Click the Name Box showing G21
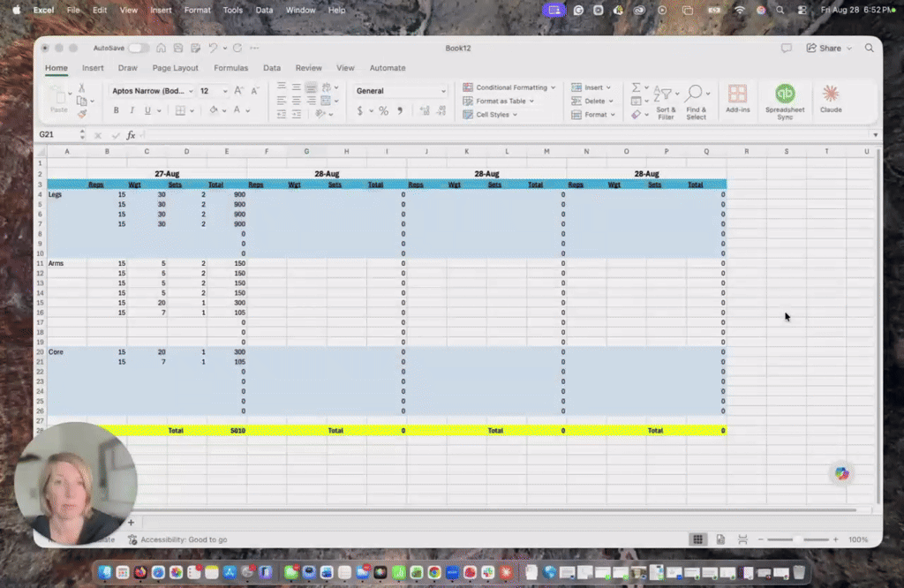 coord(58,134)
